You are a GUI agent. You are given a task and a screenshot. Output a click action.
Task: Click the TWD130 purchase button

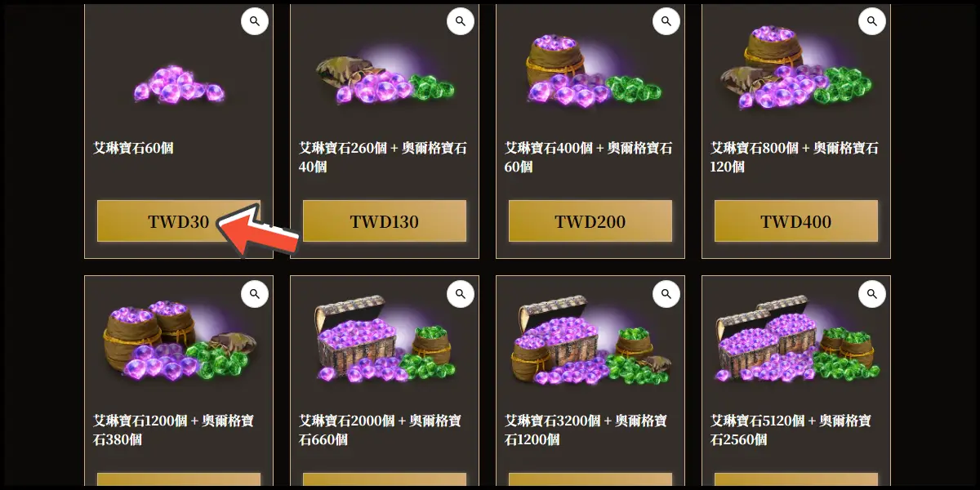385,221
